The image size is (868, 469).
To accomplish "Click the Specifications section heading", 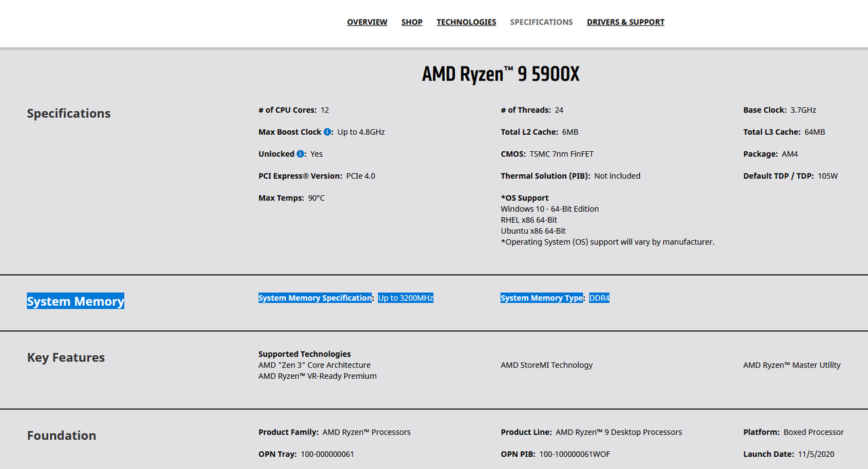I will [x=68, y=113].
